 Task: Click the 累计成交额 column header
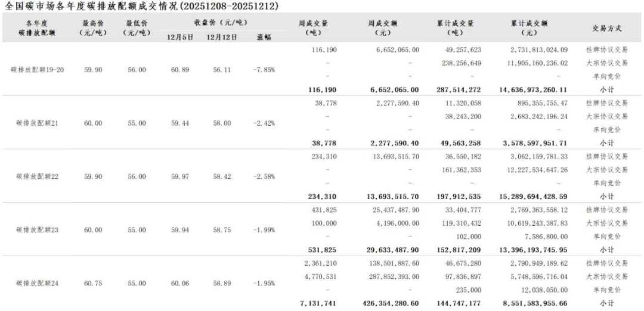(x=529, y=28)
